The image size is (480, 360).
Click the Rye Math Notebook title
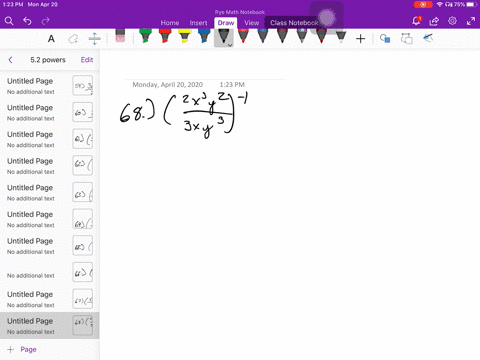click(x=240, y=12)
